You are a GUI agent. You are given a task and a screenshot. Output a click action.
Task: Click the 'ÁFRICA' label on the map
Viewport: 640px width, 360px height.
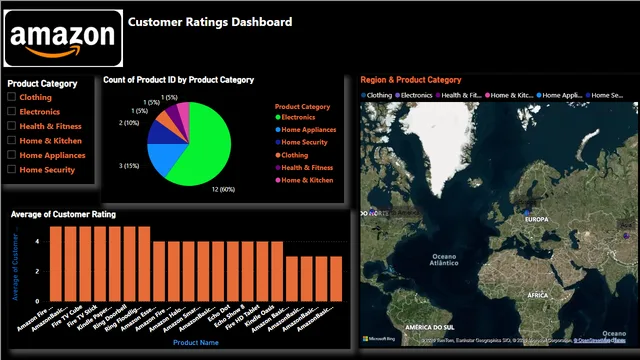pos(538,295)
